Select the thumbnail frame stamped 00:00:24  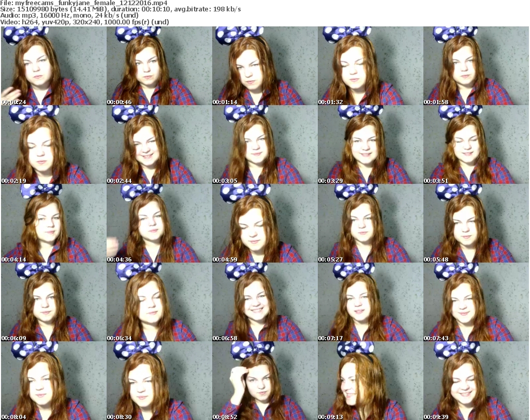click(x=53, y=66)
